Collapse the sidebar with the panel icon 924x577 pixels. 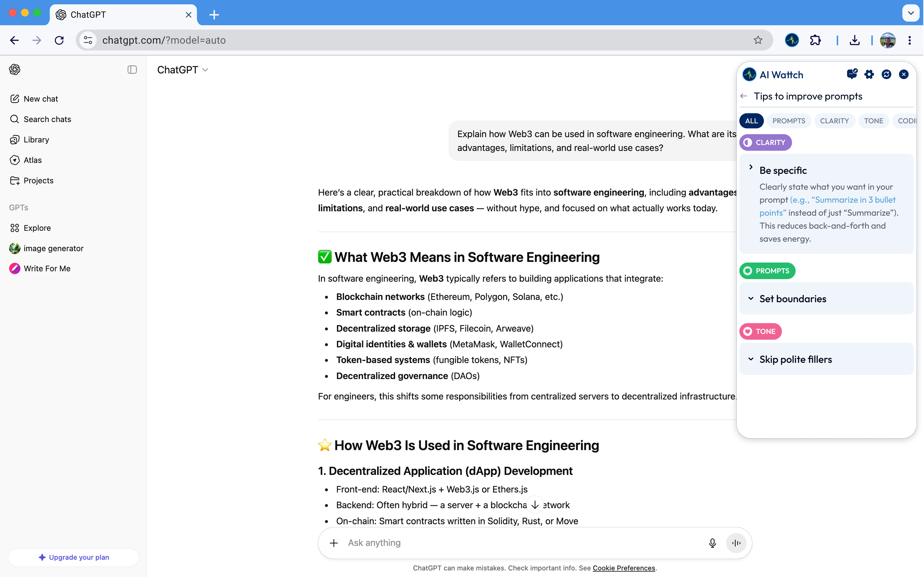click(132, 69)
